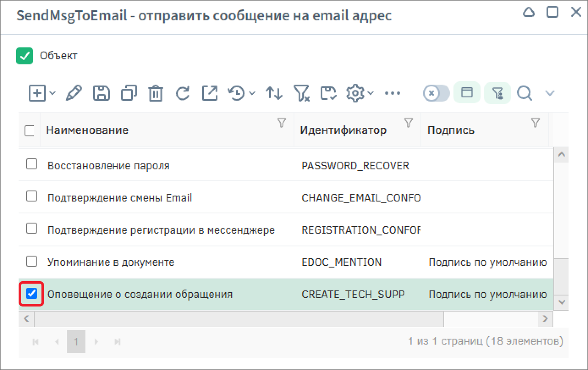Open filter on Идентификатор column
588x370 pixels.
(409, 123)
